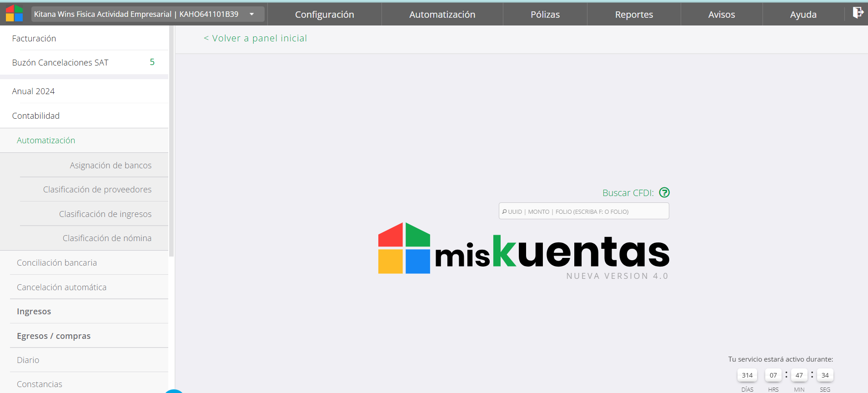The width and height of the screenshot is (868, 393).
Task: Open Conciliación bancaria
Action: point(57,263)
